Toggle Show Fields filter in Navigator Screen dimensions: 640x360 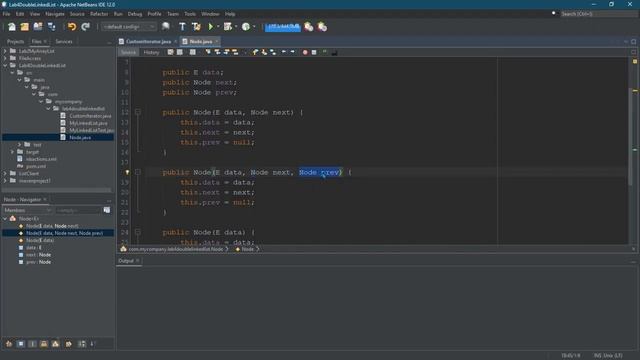21,344
